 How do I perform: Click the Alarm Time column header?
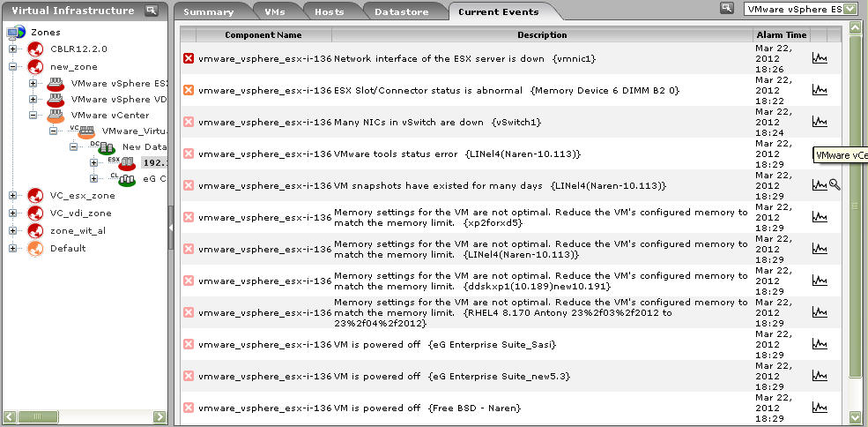[x=781, y=35]
